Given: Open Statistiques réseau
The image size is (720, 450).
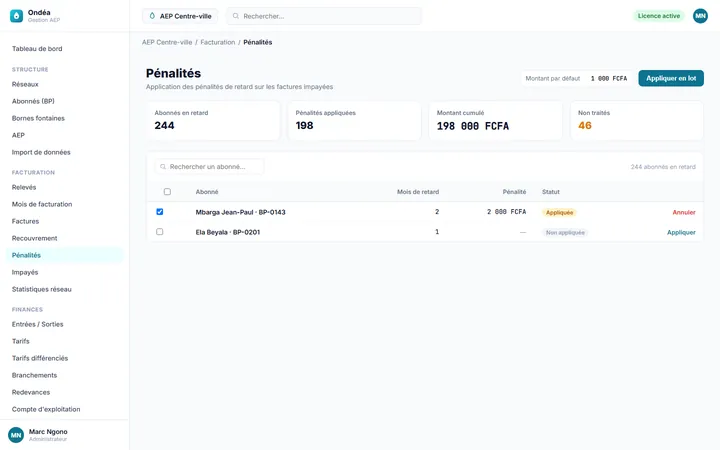Looking at the screenshot, I should (41, 289).
